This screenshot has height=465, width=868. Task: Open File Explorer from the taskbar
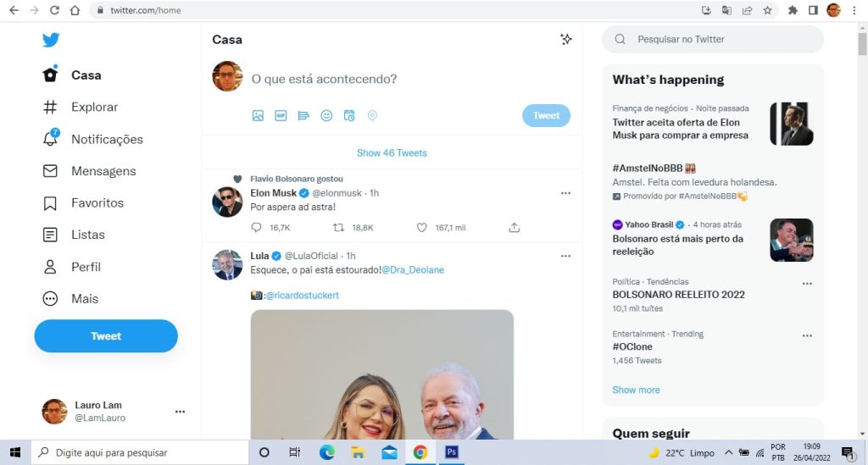tap(359, 452)
